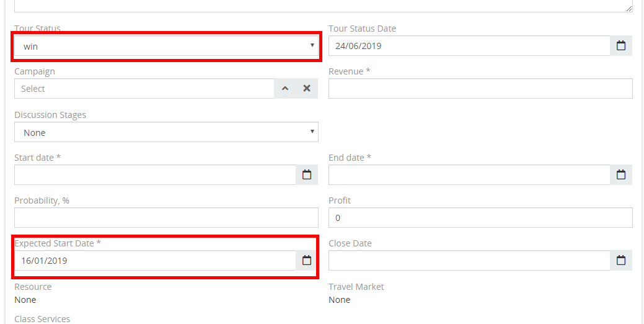The image size is (644, 324).
Task: Click the Campaign Select field
Action: (x=144, y=89)
